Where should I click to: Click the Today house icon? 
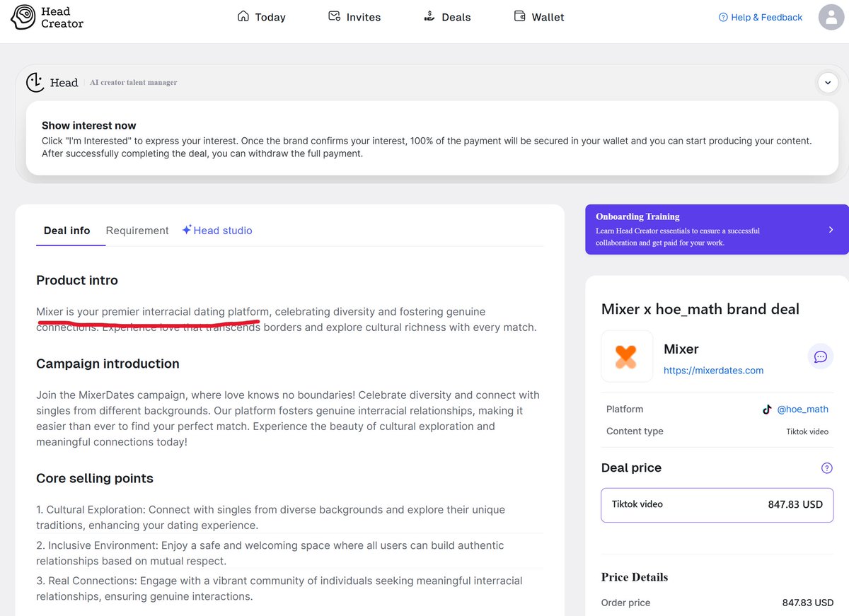pyautogui.click(x=243, y=16)
